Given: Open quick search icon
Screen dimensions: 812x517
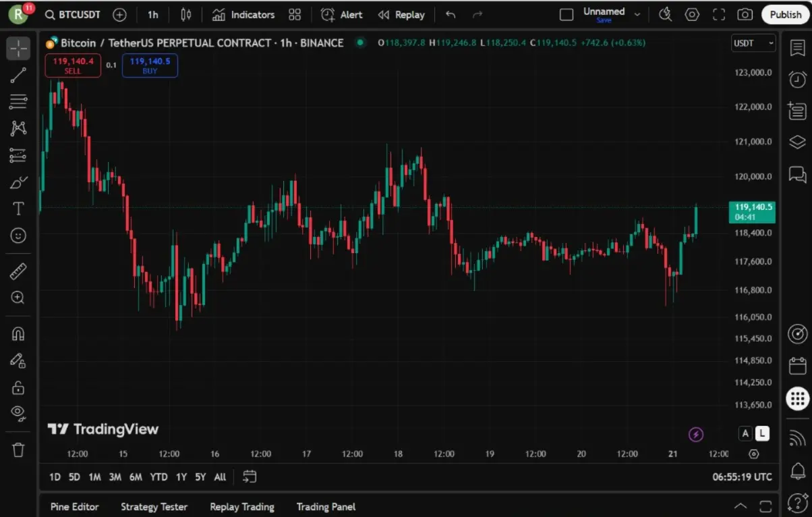Looking at the screenshot, I should (x=665, y=14).
